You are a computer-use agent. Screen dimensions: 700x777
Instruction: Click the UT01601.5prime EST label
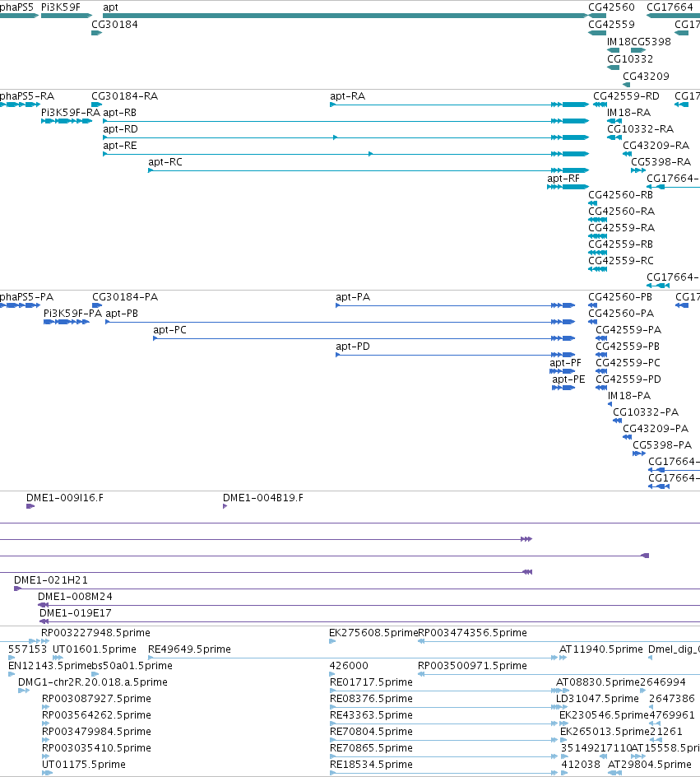95,649
